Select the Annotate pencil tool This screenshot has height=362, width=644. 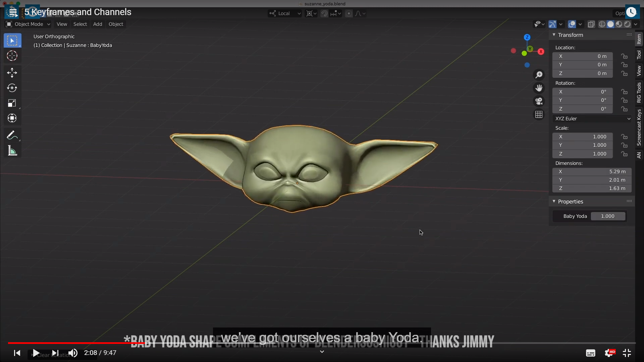pos(12,135)
